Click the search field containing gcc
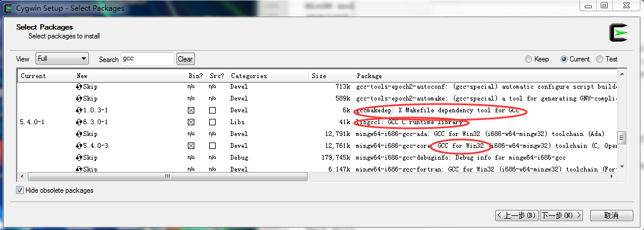The width and height of the screenshot is (644, 230). 148,59
